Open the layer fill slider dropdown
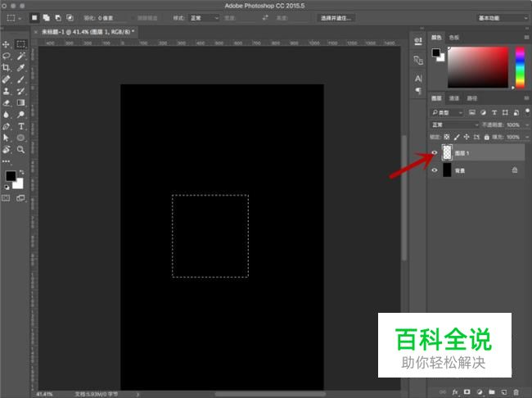This screenshot has width=532, height=398. (527, 138)
